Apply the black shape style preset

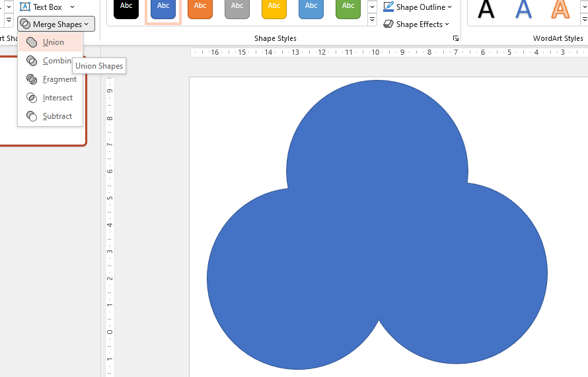point(126,7)
